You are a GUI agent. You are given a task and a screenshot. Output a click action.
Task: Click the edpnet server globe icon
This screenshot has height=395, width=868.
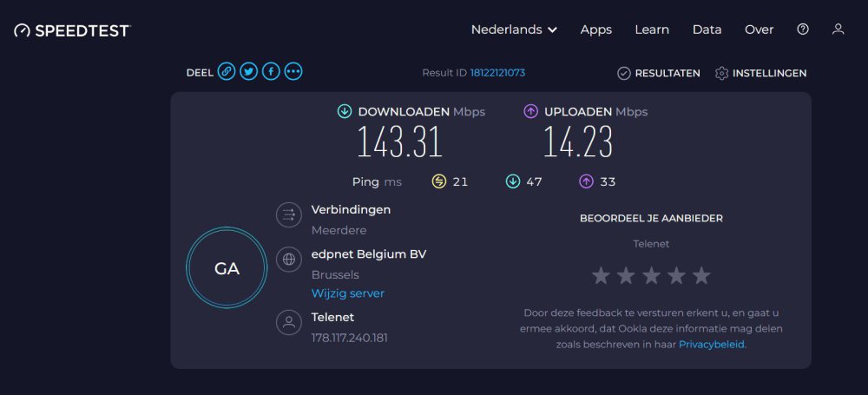[x=289, y=259]
